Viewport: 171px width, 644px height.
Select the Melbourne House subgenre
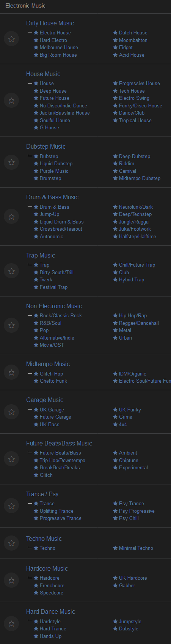[x=59, y=48]
